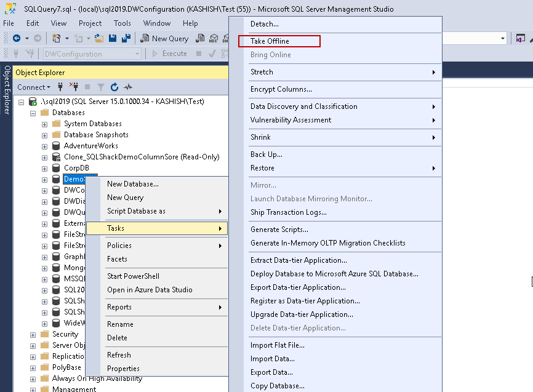Viewport: 533px width, 392px height.
Task: Click the MDX query icon
Action: click(214, 38)
